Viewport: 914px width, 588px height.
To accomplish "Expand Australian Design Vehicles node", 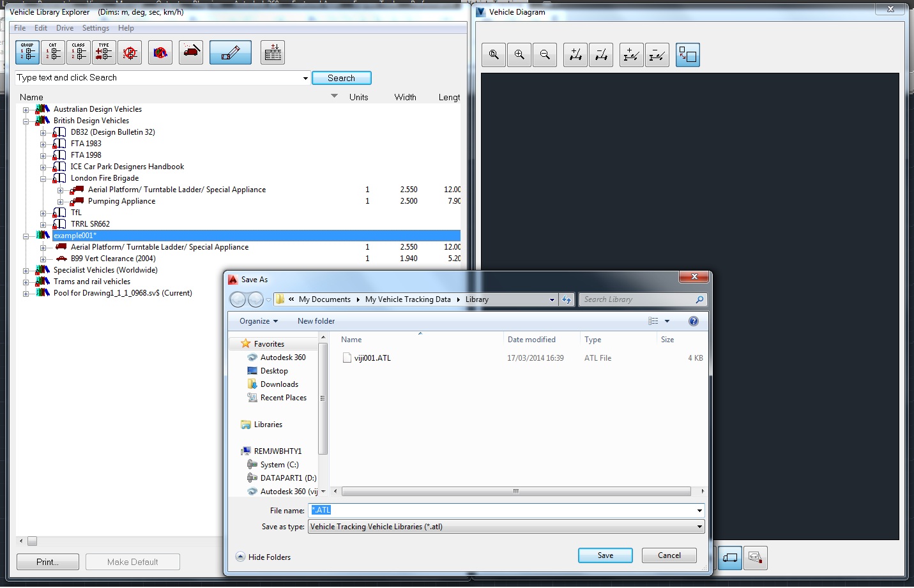I will 26,110.
